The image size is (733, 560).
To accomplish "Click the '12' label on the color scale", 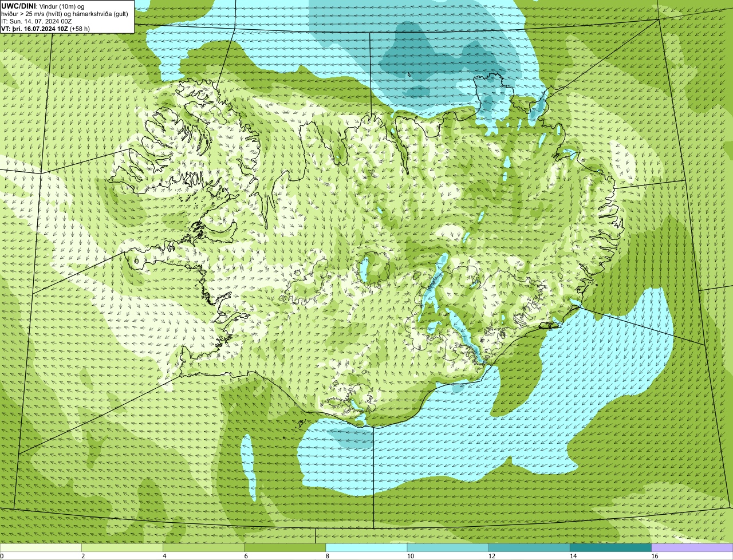I will point(492,556).
